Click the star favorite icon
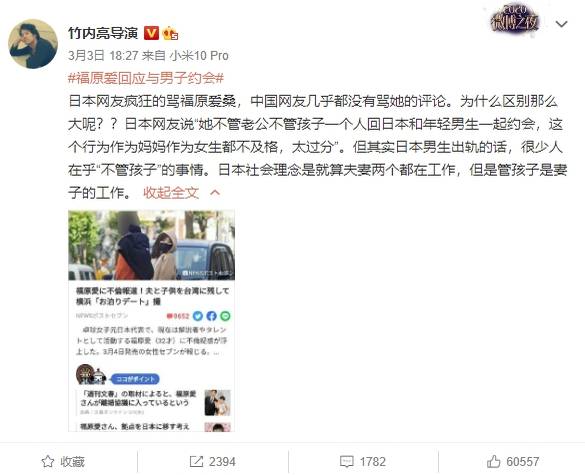This screenshot has width=585, height=475. pyautogui.click(x=48, y=462)
